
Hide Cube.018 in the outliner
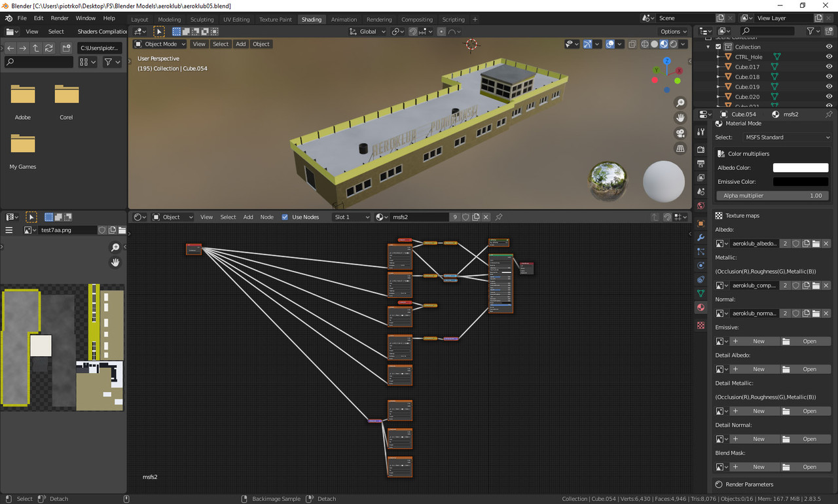tap(829, 77)
